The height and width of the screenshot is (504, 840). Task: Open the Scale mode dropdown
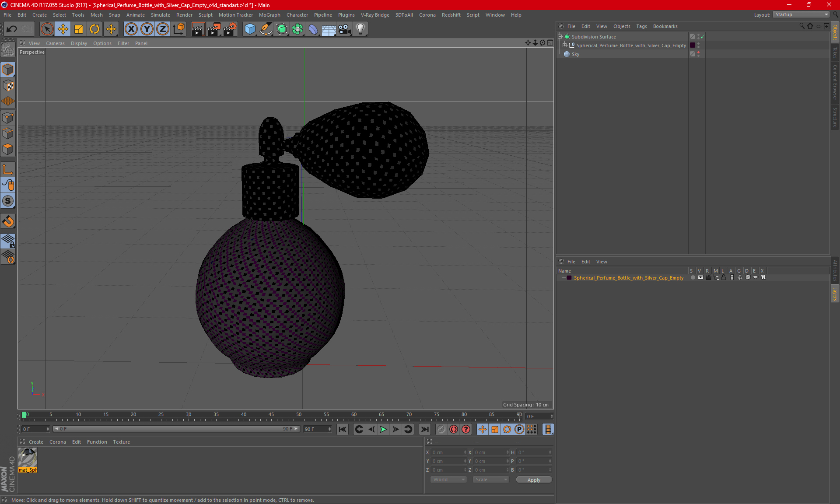pos(491,479)
